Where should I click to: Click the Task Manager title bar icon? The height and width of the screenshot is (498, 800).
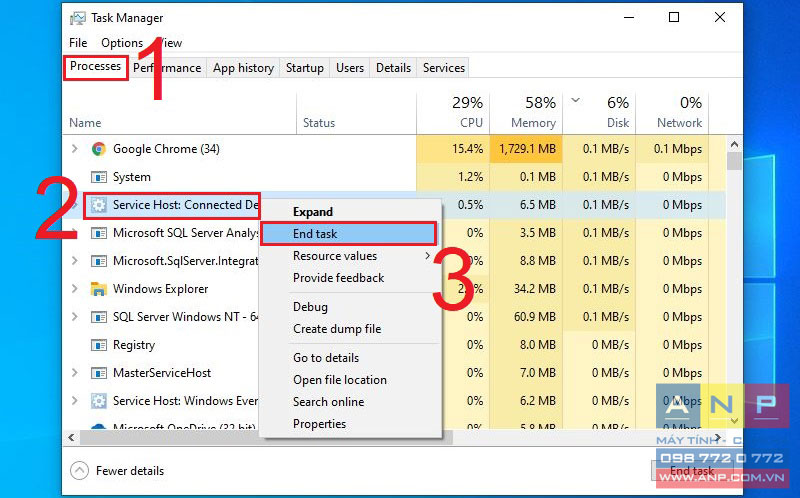click(x=78, y=18)
